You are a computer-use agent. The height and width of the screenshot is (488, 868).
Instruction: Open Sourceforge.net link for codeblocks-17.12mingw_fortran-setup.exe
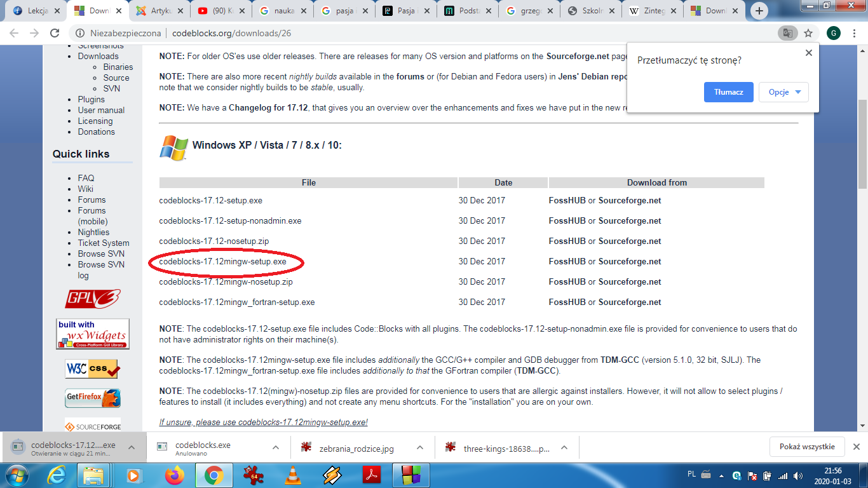click(630, 302)
